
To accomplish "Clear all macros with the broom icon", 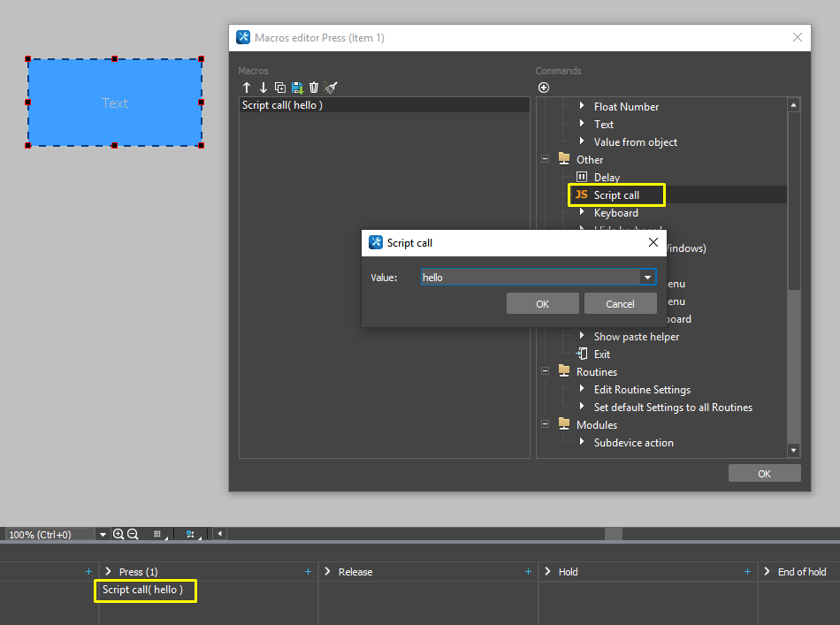I will [331, 88].
